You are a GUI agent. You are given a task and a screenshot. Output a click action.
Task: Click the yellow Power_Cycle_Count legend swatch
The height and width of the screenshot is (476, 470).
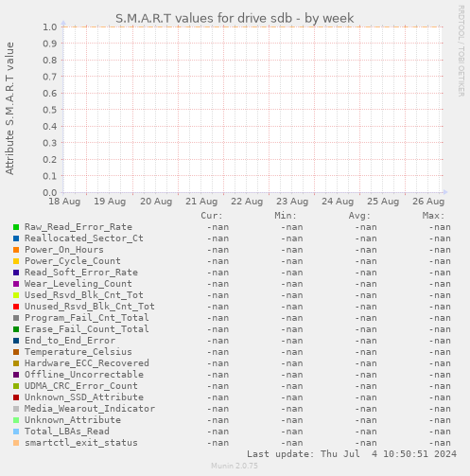[16, 261]
